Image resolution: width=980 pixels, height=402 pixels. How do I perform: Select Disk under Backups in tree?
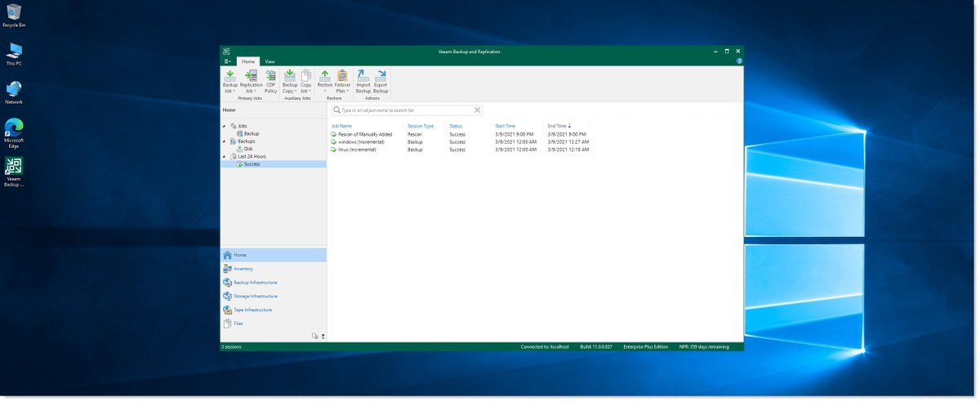pyautogui.click(x=248, y=149)
